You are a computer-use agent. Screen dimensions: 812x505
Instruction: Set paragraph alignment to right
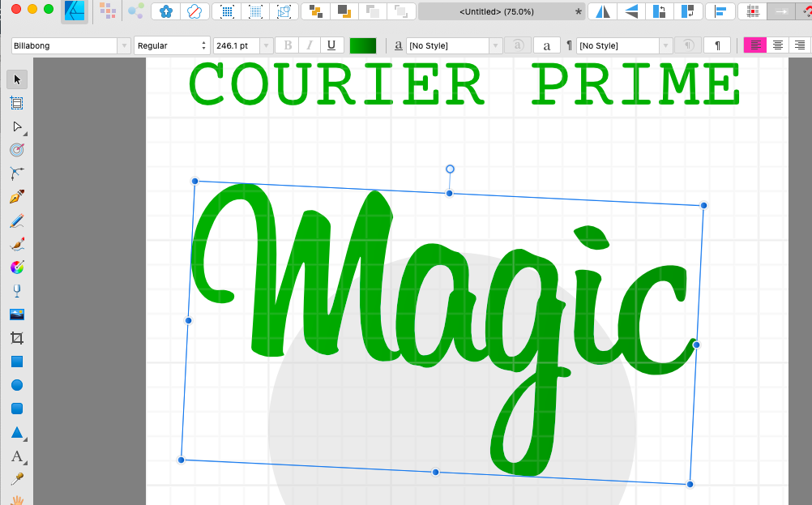[800, 45]
